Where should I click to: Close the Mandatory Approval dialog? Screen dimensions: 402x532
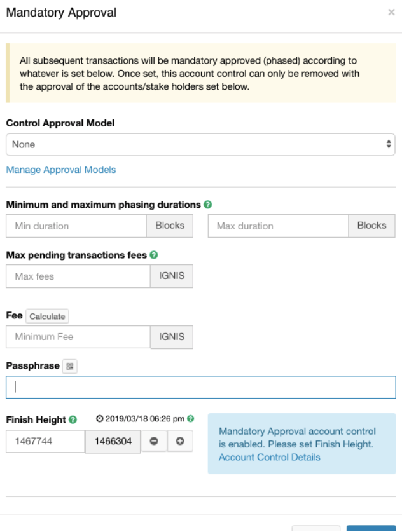tap(391, 13)
